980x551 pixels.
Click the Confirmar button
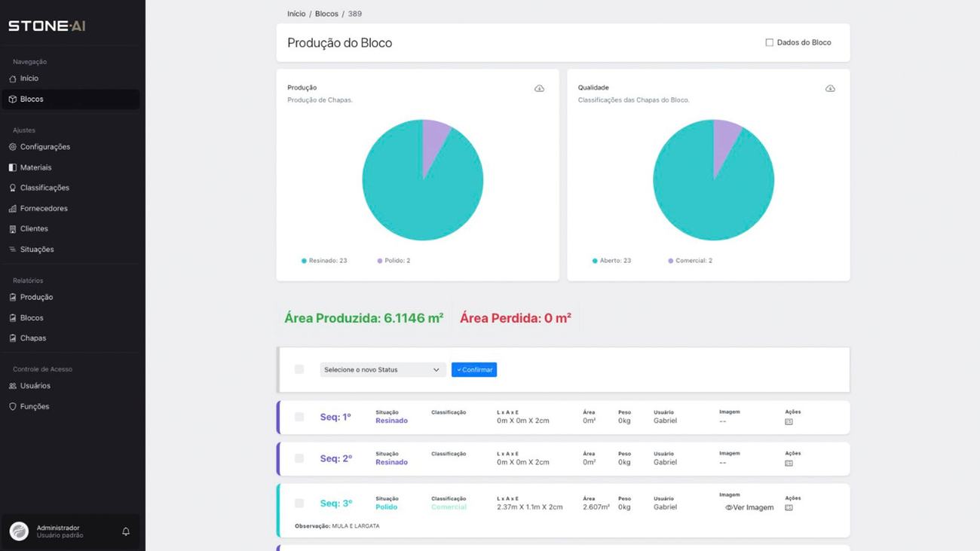474,369
